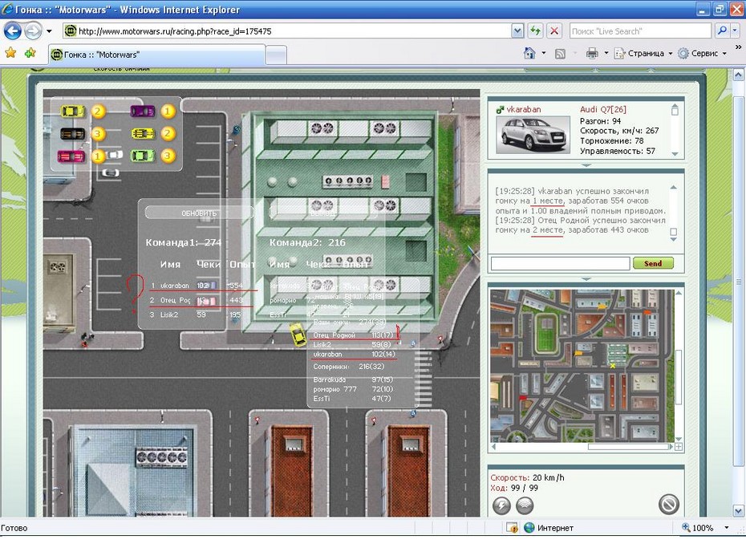Open the Print dropdown arrow
The height and width of the screenshot is (560, 746).
click(606, 53)
